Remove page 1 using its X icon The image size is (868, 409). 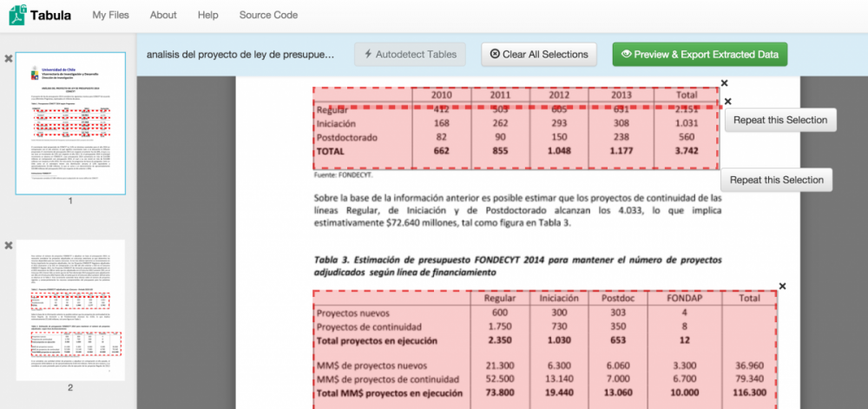(x=9, y=58)
